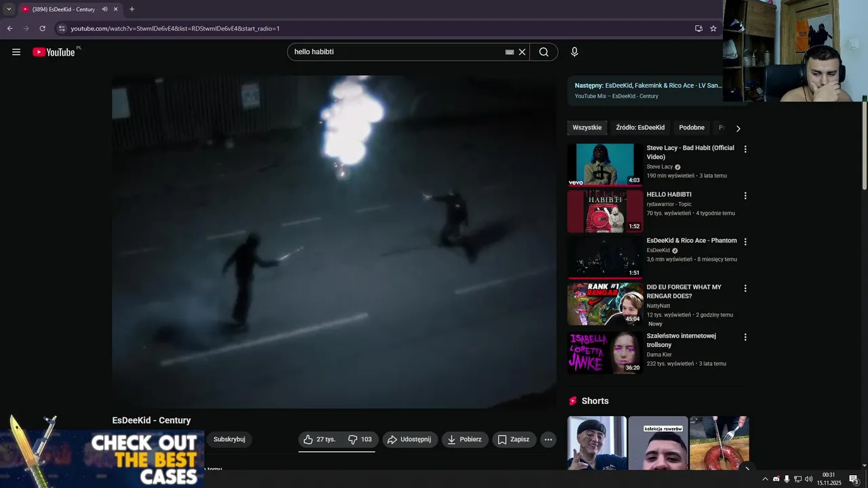The width and height of the screenshot is (868, 488).
Task: Open site information icon in address bar
Action: 62,28
